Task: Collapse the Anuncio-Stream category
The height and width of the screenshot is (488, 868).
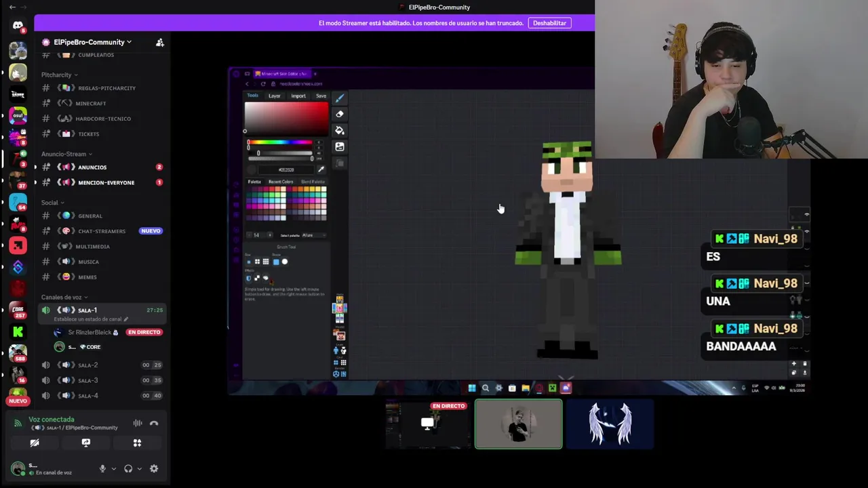Action: pyautogui.click(x=66, y=154)
